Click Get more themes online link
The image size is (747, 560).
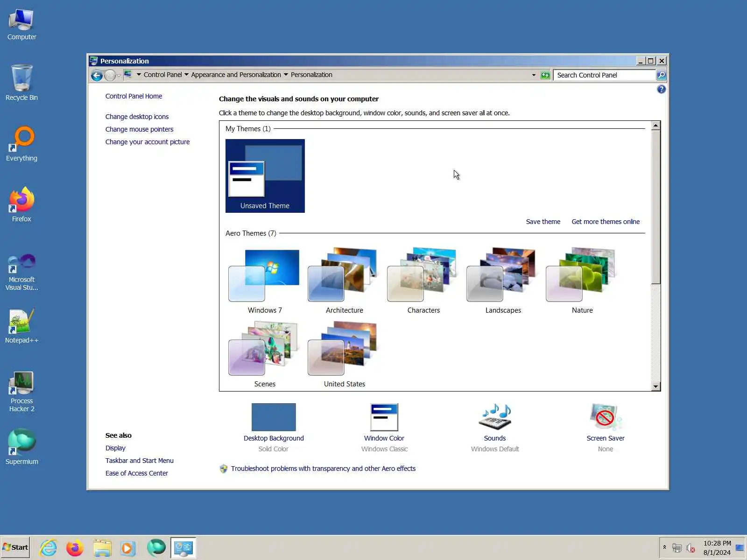click(606, 222)
